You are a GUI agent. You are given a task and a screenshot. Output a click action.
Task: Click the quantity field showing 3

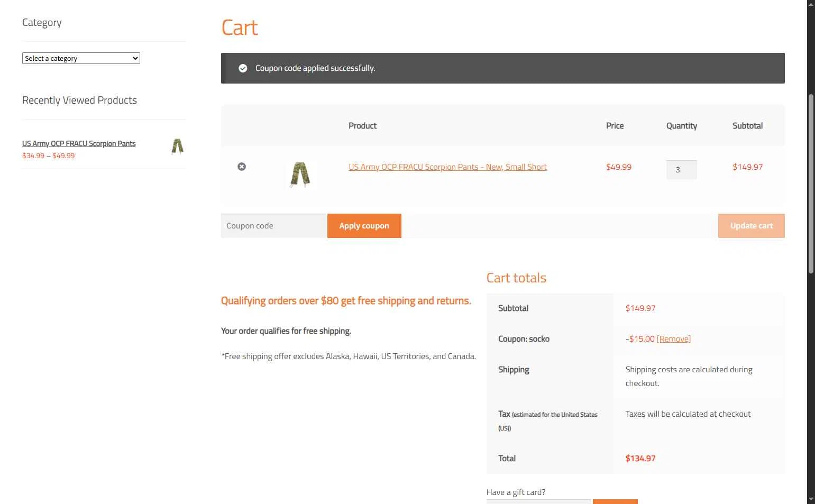click(x=681, y=170)
